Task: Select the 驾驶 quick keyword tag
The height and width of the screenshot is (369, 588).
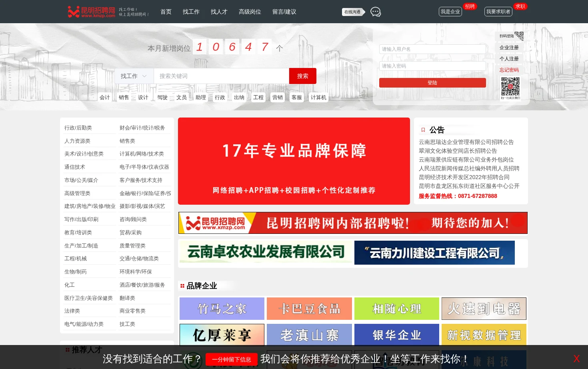Action: coord(162,97)
